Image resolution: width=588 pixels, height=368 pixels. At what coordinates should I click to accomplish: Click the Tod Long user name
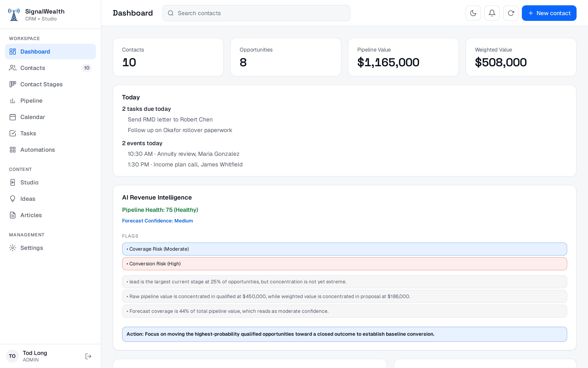click(x=35, y=353)
